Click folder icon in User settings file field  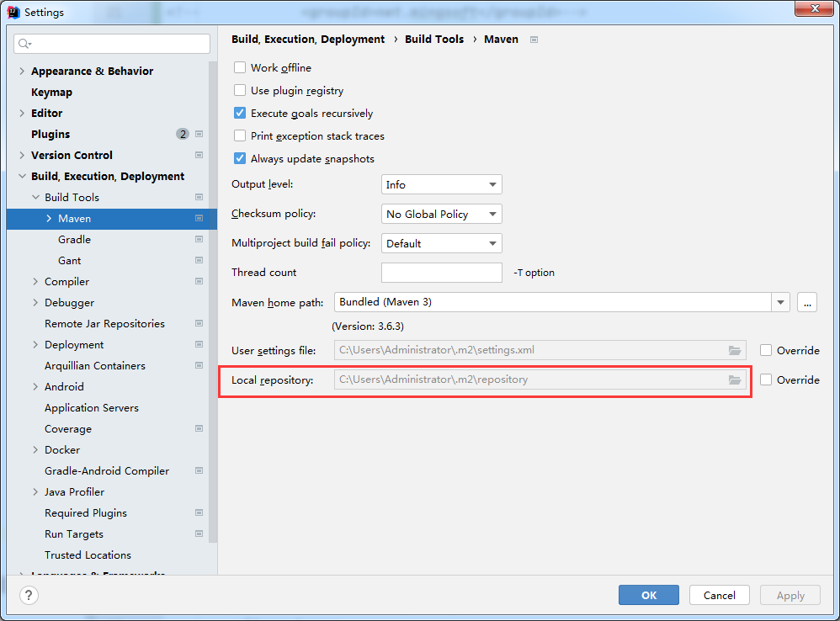tap(735, 350)
